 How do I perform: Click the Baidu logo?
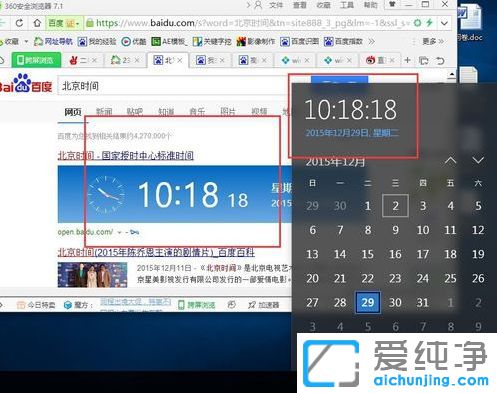point(25,83)
